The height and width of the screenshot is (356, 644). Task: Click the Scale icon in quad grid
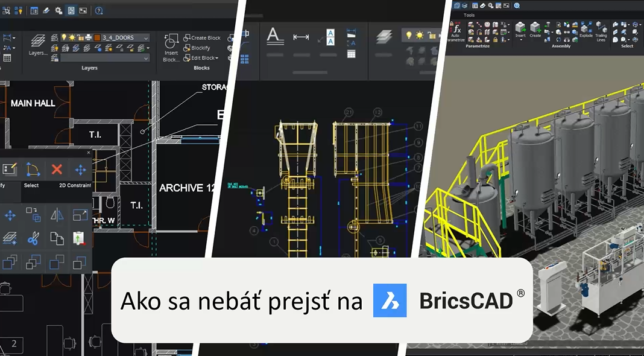(x=80, y=215)
